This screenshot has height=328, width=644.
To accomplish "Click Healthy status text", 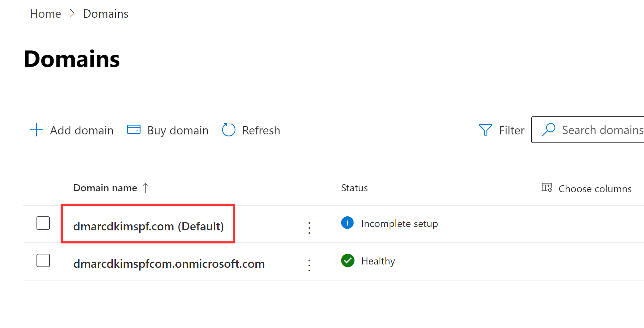I will [x=378, y=261].
